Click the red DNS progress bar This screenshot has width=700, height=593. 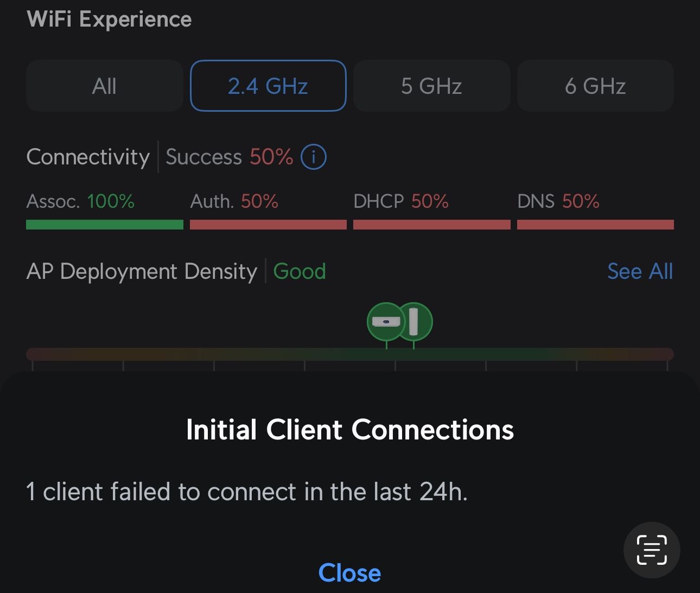point(595,225)
